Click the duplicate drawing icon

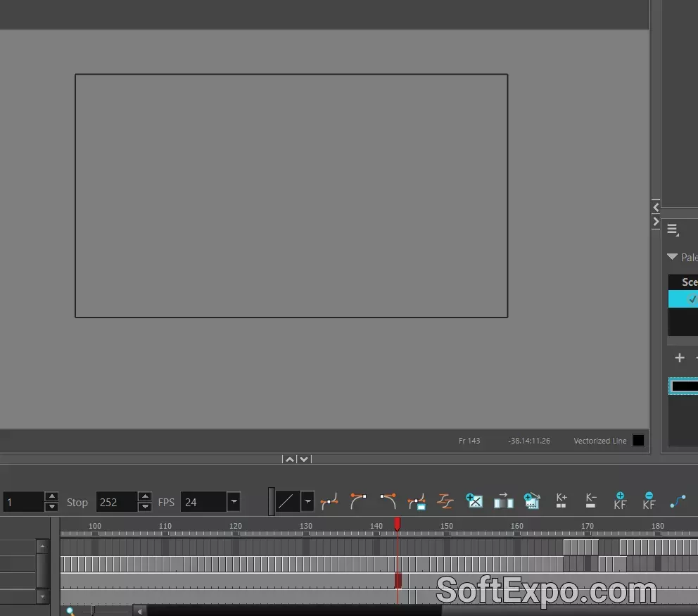532,501
